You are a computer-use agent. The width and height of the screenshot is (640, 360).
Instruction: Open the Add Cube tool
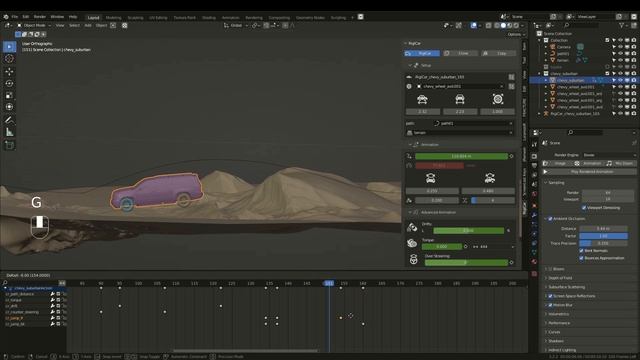[x=9, y=145]
